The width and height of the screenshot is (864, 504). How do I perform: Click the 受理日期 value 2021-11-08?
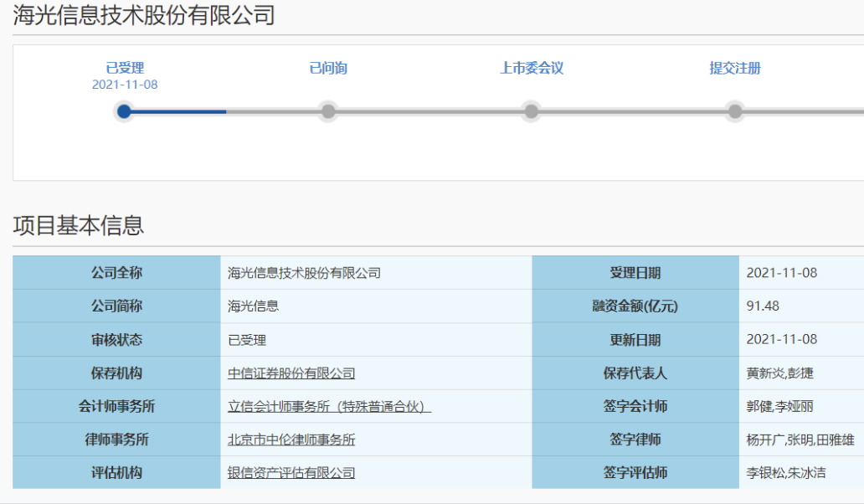coord(781,273)
